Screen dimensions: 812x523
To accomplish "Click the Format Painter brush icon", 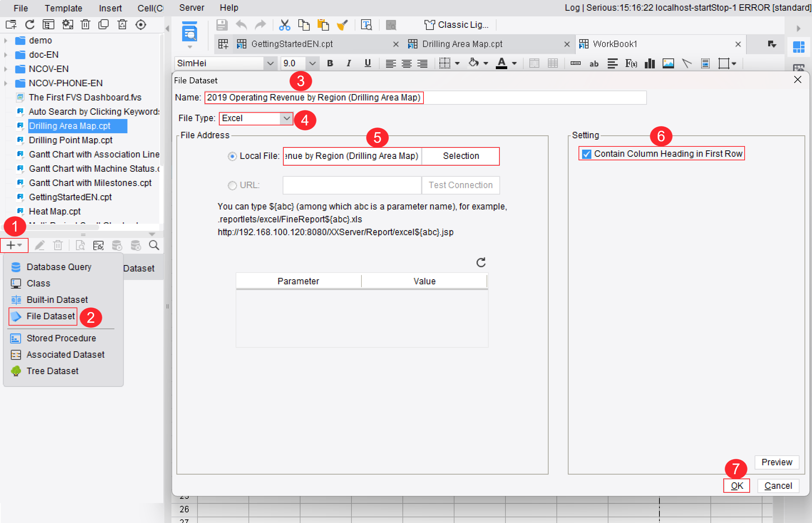I will pos(343,25).
